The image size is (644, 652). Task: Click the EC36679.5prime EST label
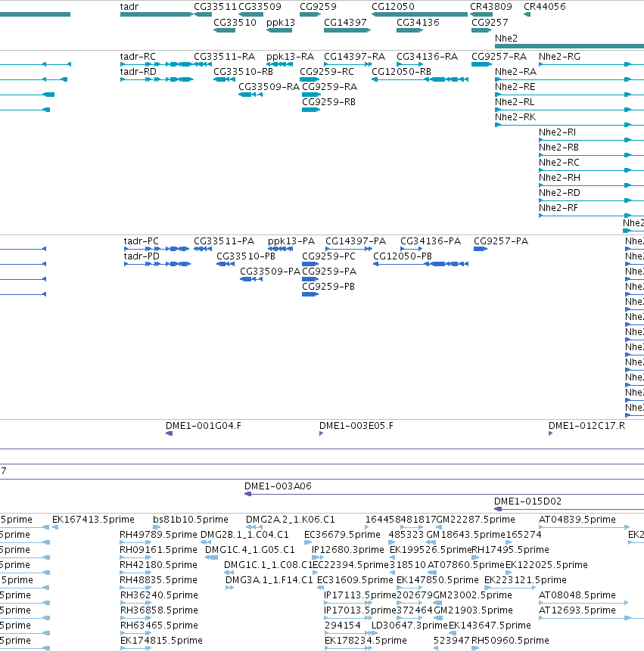coord(342,534)
